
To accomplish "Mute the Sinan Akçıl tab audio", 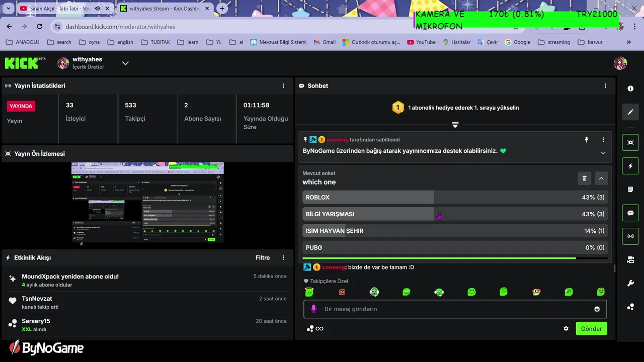I will (97, 9).
